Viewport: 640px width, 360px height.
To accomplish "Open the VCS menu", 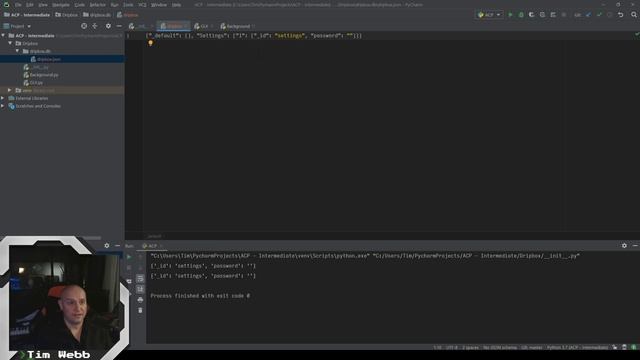I will [142, 5].
